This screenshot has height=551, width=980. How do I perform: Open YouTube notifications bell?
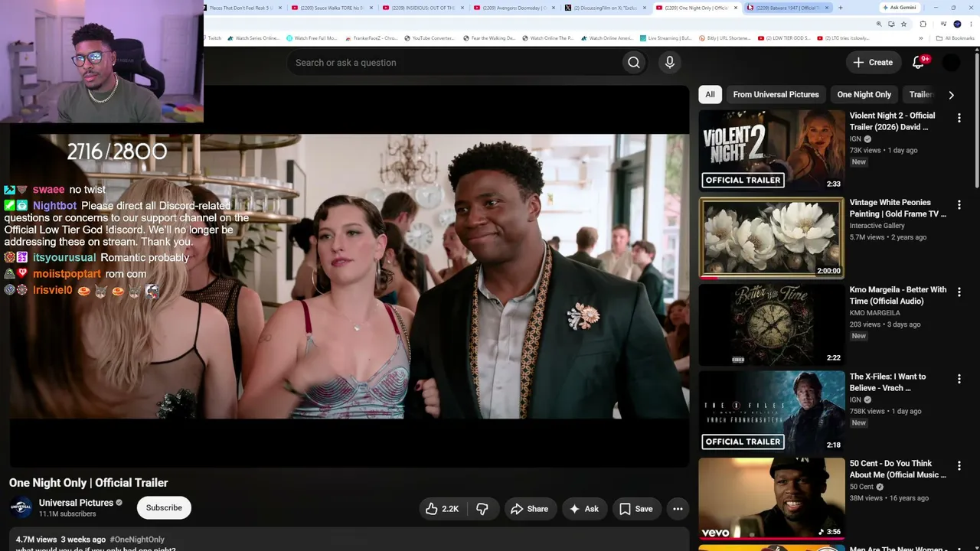pyautogui.click(x=919, y=62)
